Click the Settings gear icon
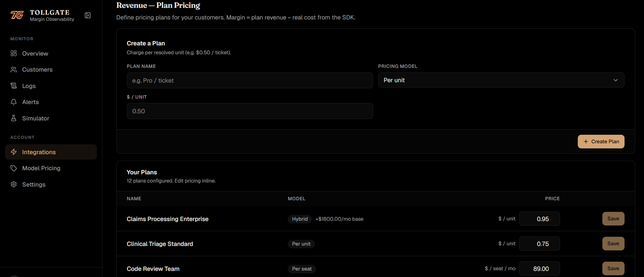The width and height of the screenshot is (644, 277). pos(14,184)
